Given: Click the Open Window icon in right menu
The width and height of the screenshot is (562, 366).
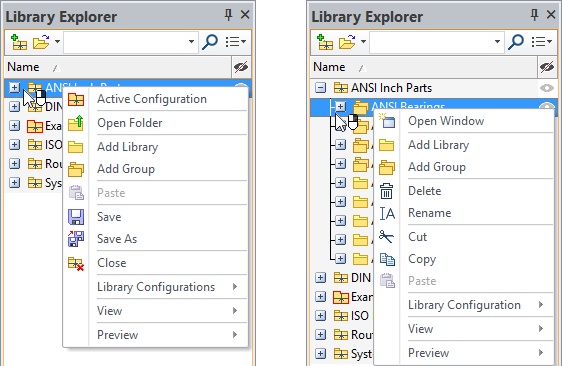Looking at the screenshot, I should 387,121.
